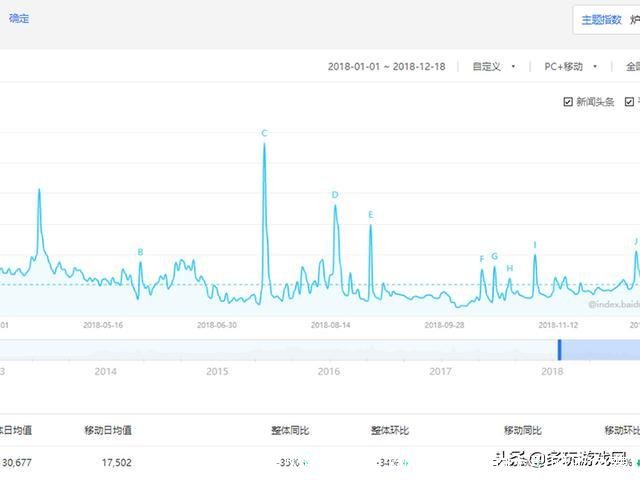The image size is (640, 480).
Task: Uncheck the 新闻头条 checkbox
Action: click(569, 102)
